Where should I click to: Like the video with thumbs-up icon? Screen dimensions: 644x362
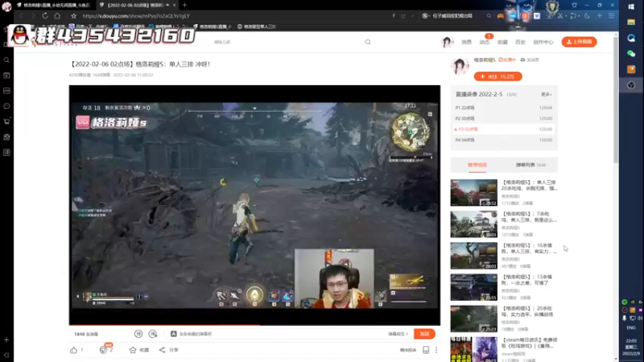73,350
